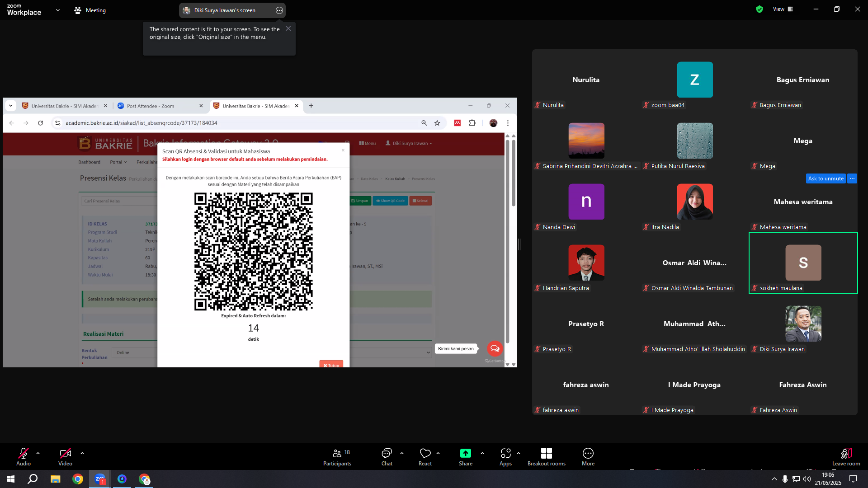Open the Windows notification center

(x=853, y=479)
